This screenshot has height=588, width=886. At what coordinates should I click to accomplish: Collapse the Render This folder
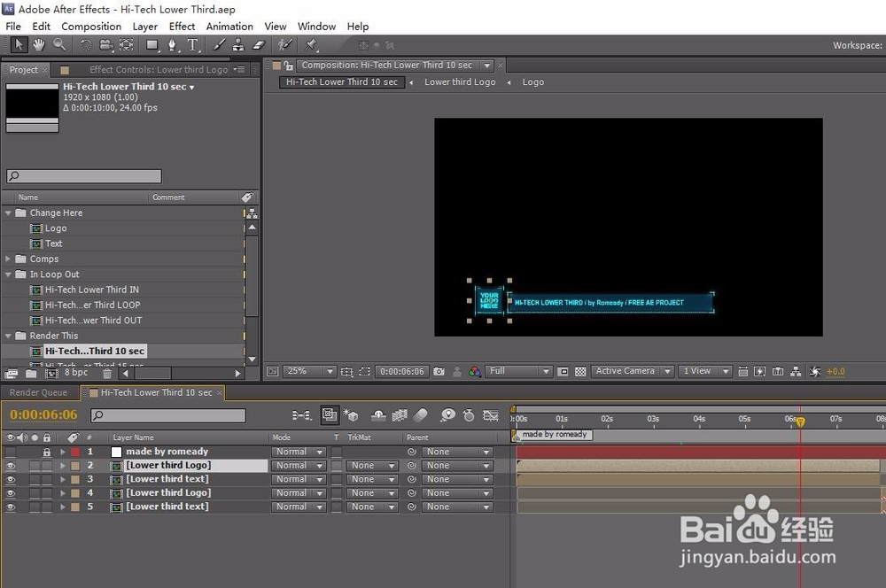click(8, 336)
